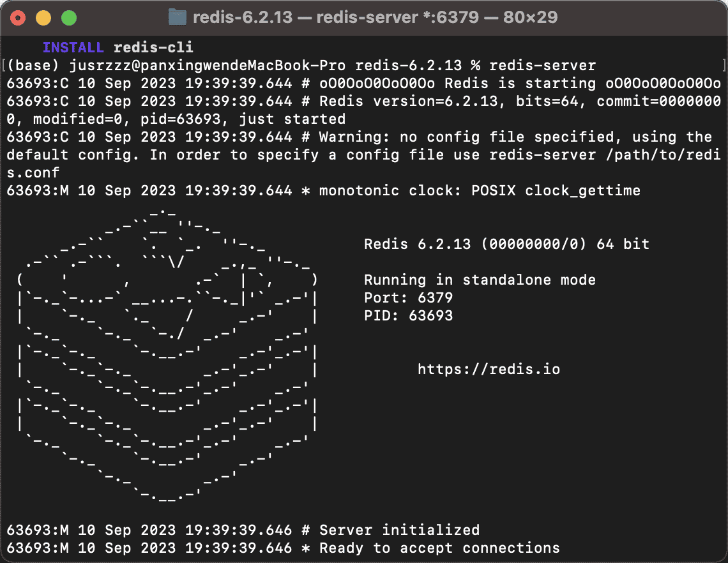
Task: Click the redis-server command at the prompt
Action: (542, 65)
